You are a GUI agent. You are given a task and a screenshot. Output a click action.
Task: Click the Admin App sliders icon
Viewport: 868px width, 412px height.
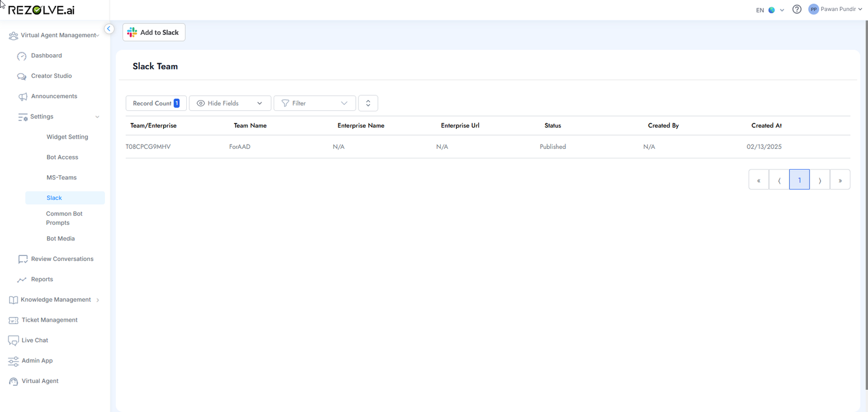click(x=13, y=361)
